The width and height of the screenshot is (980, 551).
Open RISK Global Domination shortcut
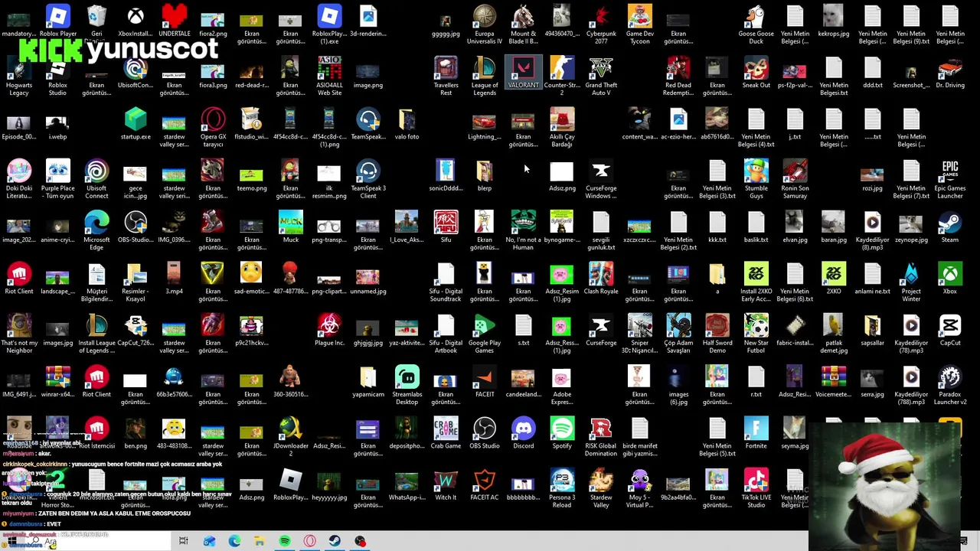[x=601, y=437]
